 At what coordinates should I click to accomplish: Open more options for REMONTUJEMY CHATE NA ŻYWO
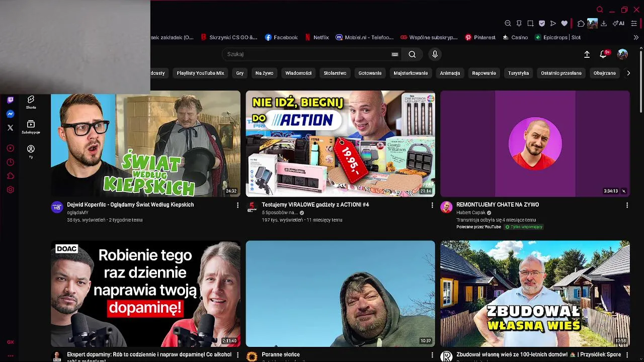point(627,205)
